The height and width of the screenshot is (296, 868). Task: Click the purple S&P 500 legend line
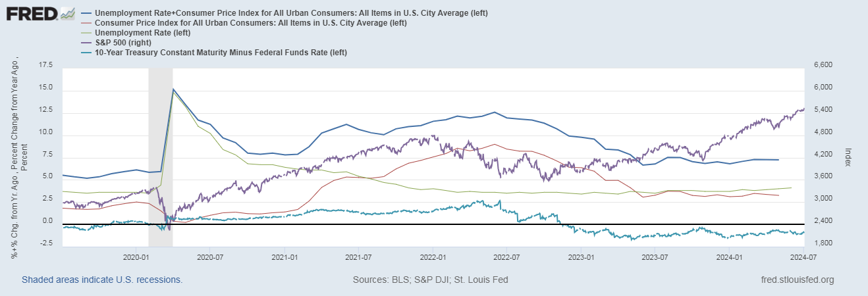tap(88, 42)
